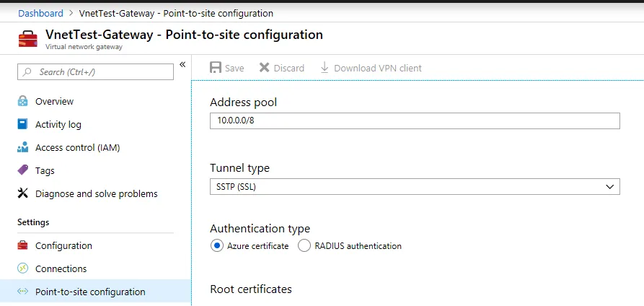Go to the Dashboard breadcrumb link
Image resolution: width=644 pixels, height=306 pixels.
pos(40,13)
